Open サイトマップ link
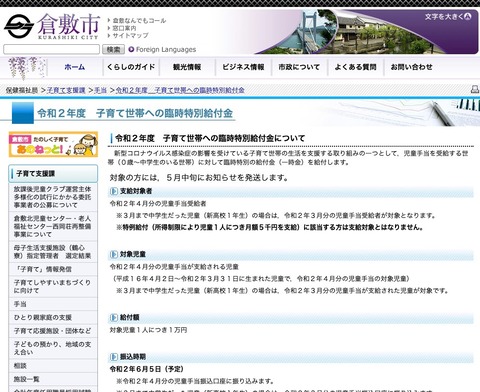The height and width of the screenshot is (392, 480). tap(130, 35)
